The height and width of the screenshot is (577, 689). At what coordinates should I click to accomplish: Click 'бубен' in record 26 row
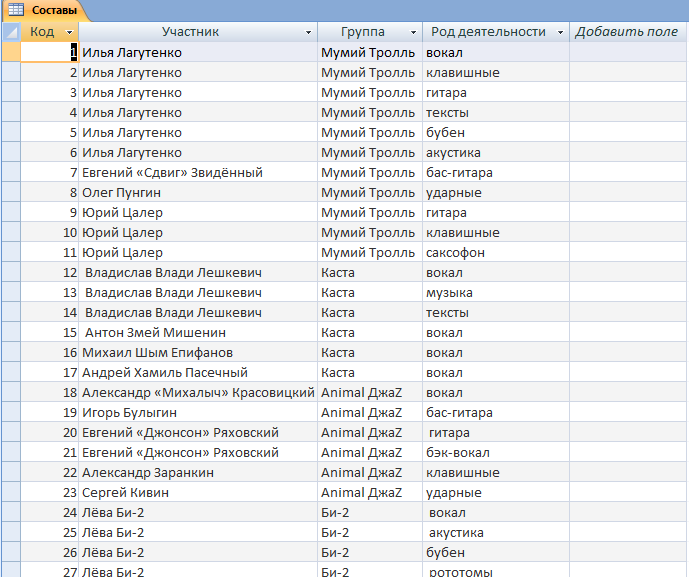pyautogui.click(x=496, y=552)
